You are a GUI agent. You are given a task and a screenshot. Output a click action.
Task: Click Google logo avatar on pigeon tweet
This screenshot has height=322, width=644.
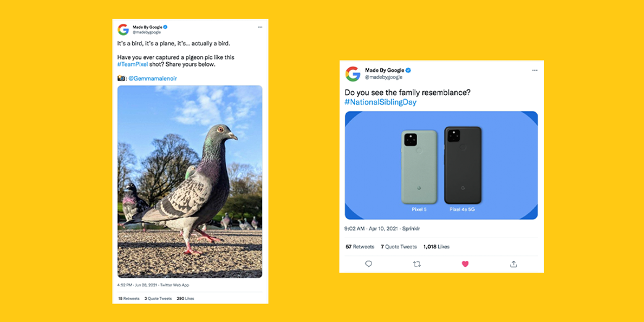pos(123,29)
